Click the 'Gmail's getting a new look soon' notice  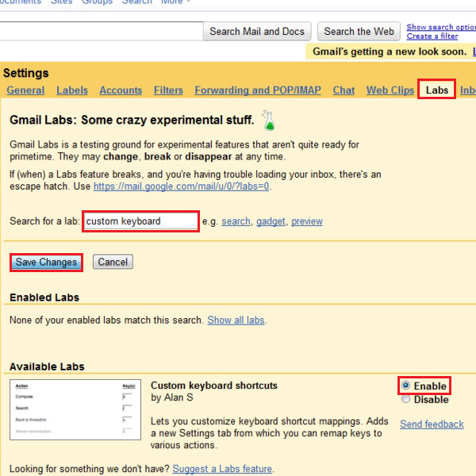pyautogui.click(x=390, y=52)
